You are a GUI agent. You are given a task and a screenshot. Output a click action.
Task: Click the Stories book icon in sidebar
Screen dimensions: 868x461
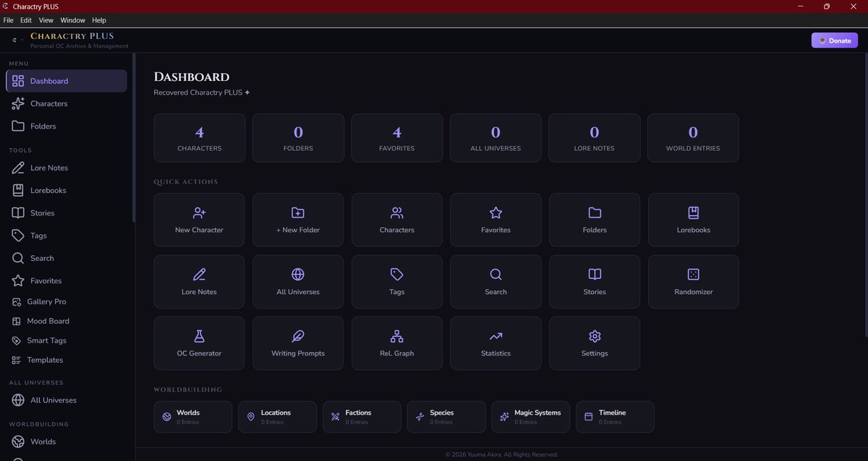pos(18,212)
